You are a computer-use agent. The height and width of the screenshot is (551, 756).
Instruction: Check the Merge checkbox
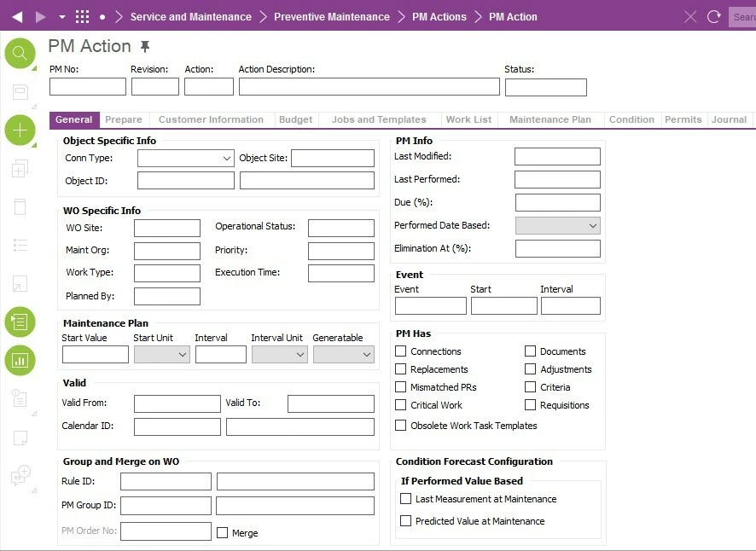223,532
